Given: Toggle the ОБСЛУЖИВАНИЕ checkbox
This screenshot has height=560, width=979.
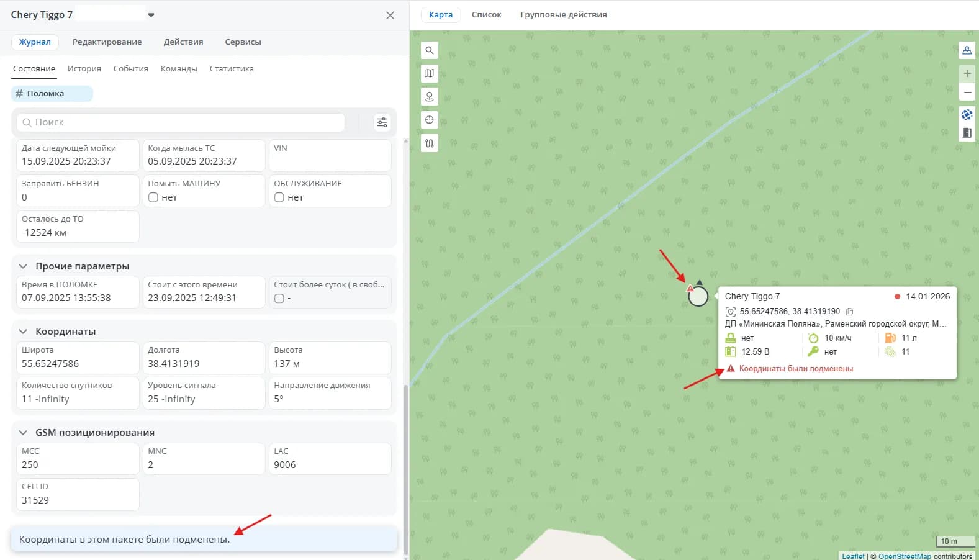Looking at the screenshot, I should tap(279, 197).
